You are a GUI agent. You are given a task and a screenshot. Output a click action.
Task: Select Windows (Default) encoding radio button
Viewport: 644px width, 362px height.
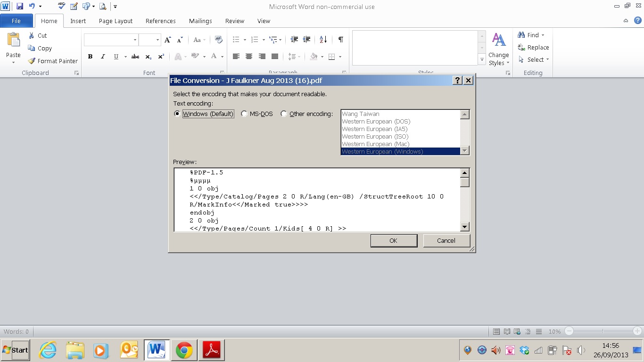click(x=177, y=114)
